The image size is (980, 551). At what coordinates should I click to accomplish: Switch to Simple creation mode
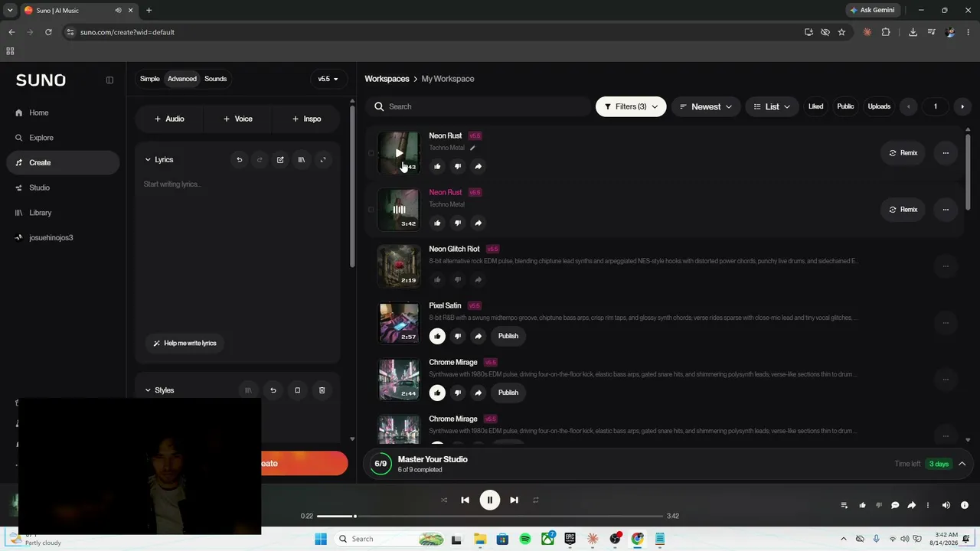pyautogui.click(x=150, y=79)
